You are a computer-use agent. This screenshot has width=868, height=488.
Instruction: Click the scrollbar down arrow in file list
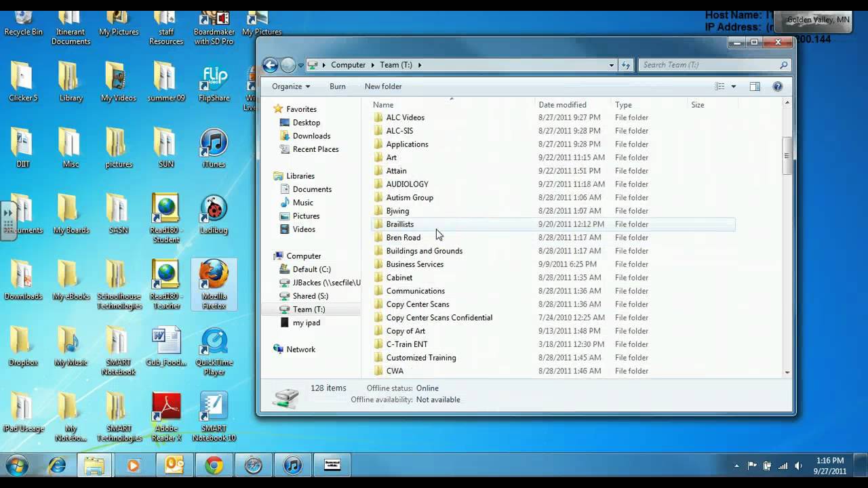(787, 372)
